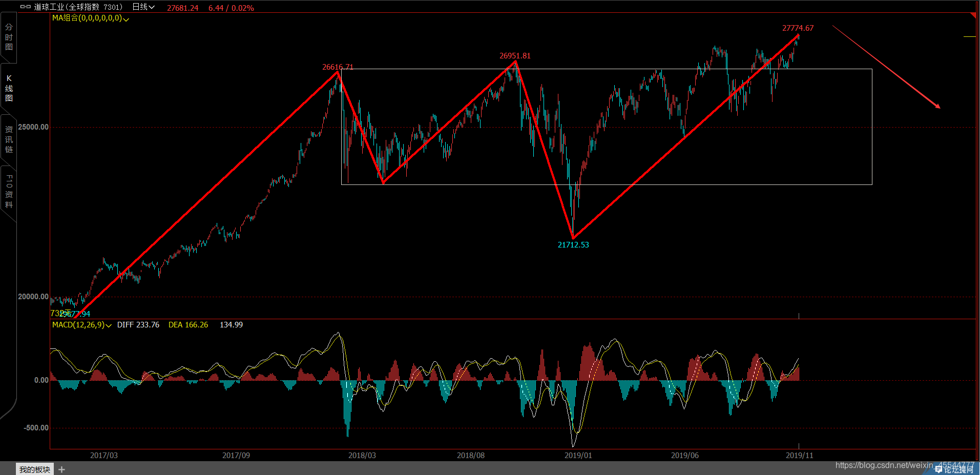Click the 2019/11 date axis label
Screen dimensions: 980x475
(x=800, y=456)
